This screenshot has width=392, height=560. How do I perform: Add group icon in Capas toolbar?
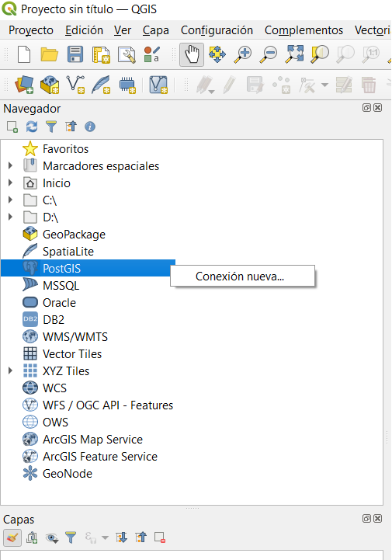pos(32,537)
